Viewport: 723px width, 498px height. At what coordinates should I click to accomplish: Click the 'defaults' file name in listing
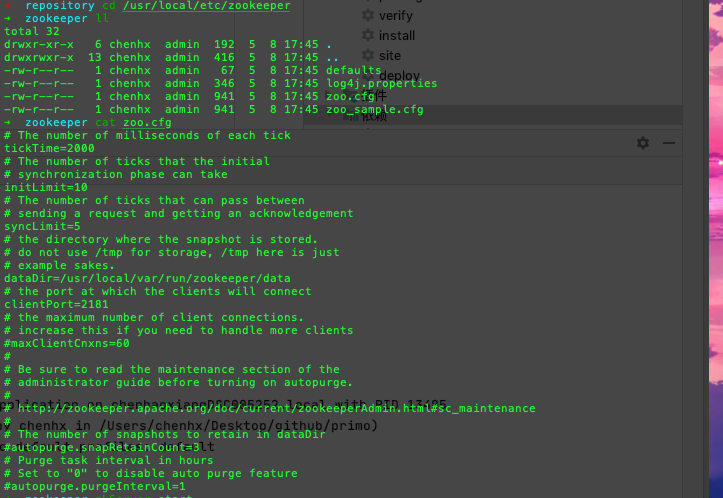coord(354,70)
